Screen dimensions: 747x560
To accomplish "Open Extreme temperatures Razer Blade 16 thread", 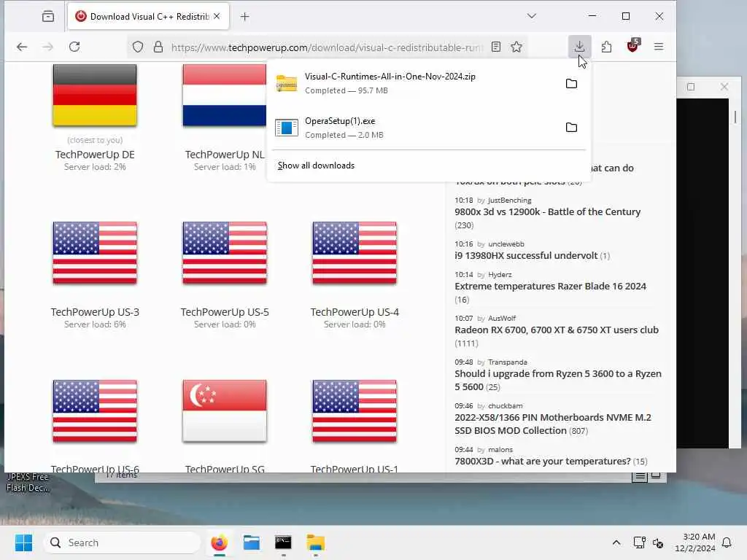I will [550, 286].
